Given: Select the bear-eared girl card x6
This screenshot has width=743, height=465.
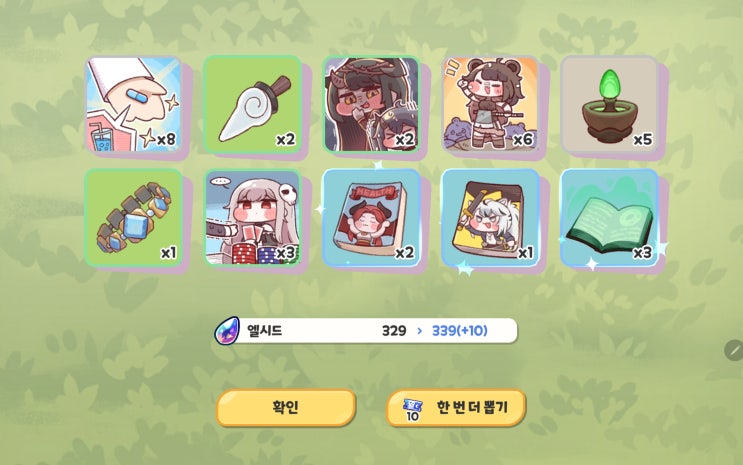Looking at the screenshot, I should click(490, 104).
